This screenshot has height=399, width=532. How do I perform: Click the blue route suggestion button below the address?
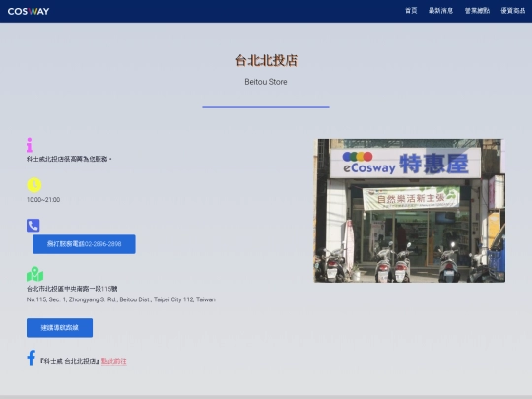click(60, 328)
